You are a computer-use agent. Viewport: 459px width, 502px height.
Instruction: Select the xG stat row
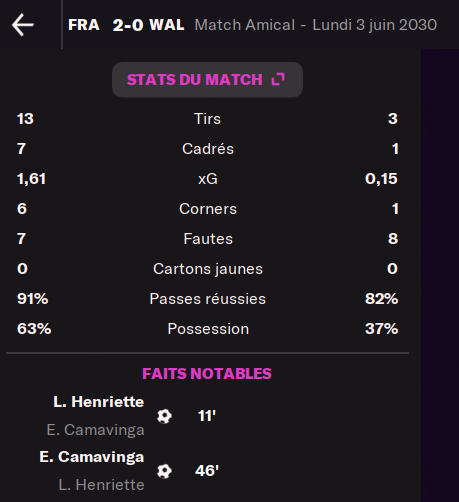(x=207, y=179)
